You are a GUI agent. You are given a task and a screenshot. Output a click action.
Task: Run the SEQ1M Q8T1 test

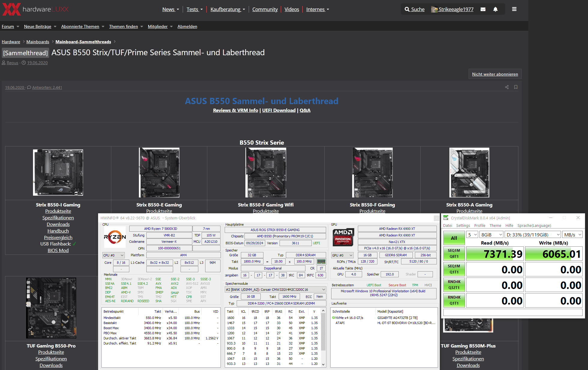coord(454,254)
